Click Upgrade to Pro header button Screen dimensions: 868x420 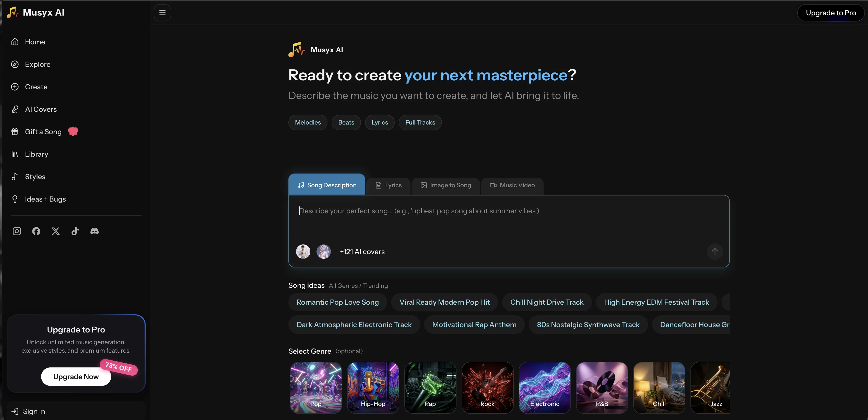[x=831, y=13]
